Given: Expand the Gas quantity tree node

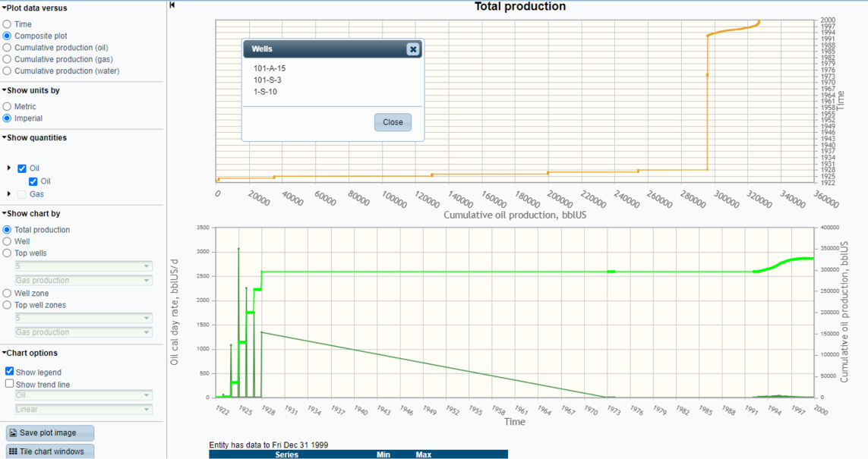Looking at the screenshot, I should click(9, 194).
